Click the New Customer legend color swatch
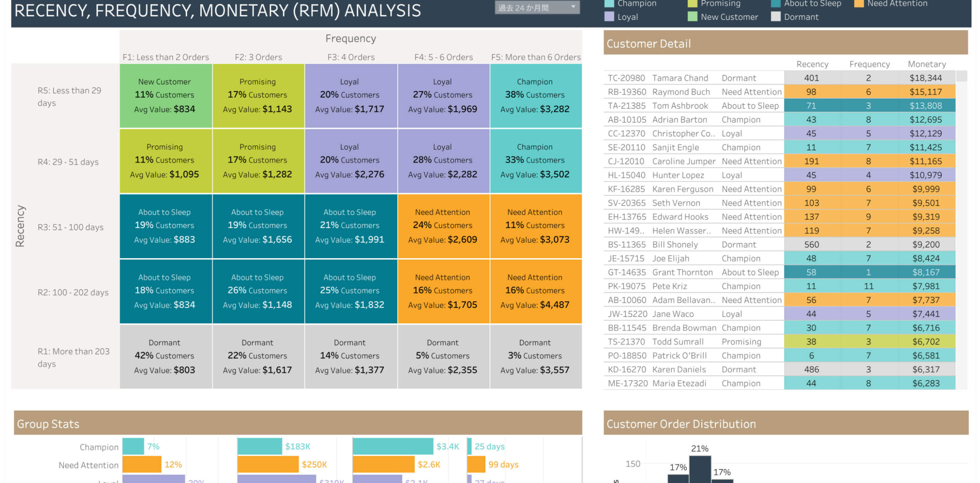Screen dimensions: 980x483 [692, 17]
